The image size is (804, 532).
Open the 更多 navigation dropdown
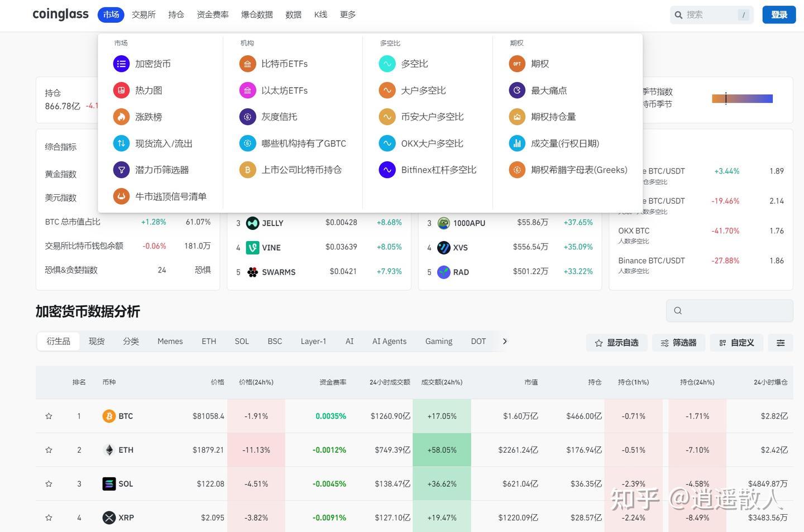click(347, 15)
